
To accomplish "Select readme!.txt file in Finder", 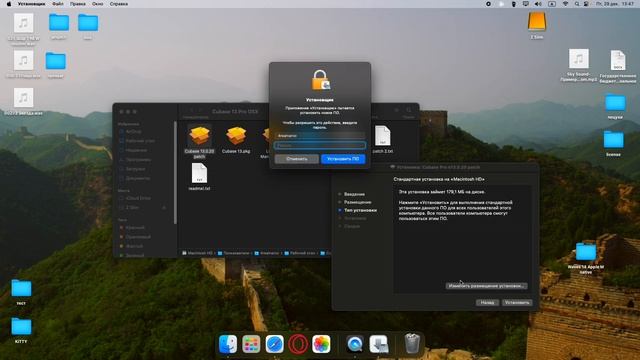I will [x=199, y=176].
